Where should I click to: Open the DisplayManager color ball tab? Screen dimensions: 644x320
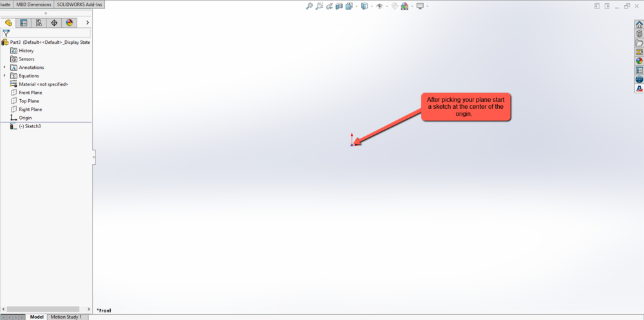[70, 23]
